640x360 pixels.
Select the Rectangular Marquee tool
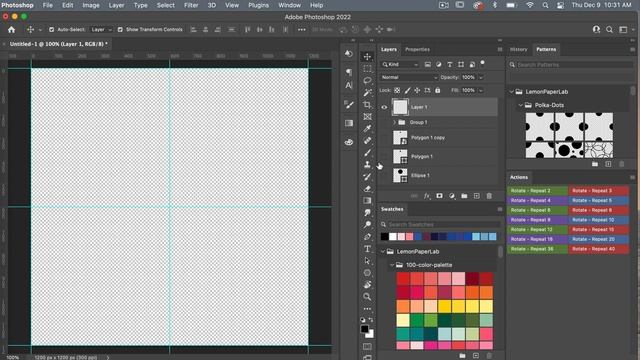click(367, 69)
